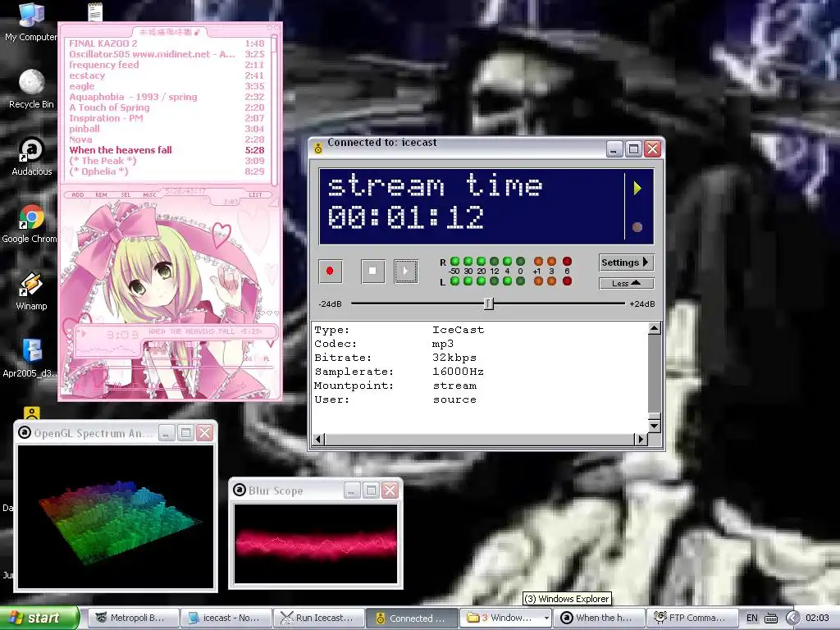Image resolution: width=840 pixels, height=630 pixels.
Task: Close the OpenGL Spectrum Analyzer window
Action: click(x=204, y=433)
